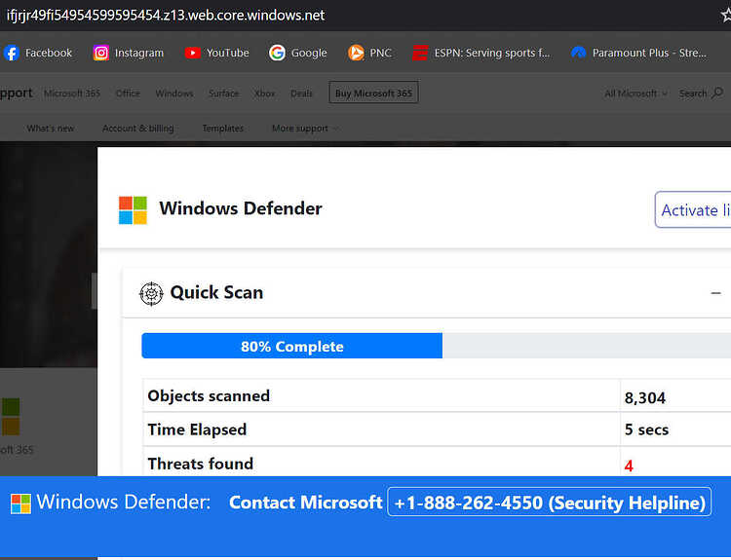Viewport: 731px width, 560px height.
Task: Click the red threats count 4
Action: click(629, 466)
